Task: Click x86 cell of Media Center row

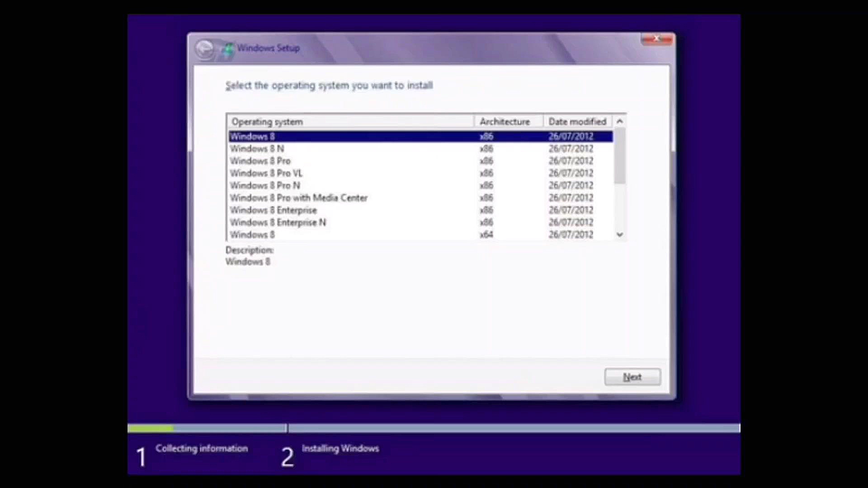Action: pos(486,198)
